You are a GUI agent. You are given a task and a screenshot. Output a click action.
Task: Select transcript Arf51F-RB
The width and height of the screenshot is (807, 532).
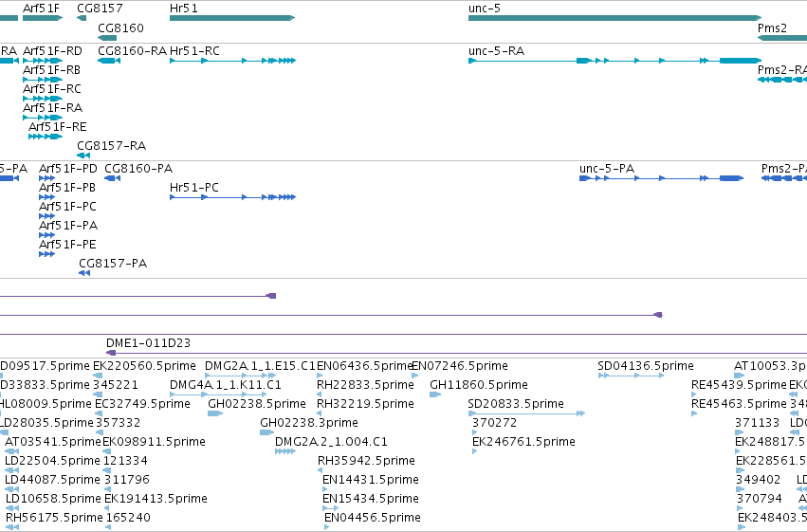click(43, 80)
